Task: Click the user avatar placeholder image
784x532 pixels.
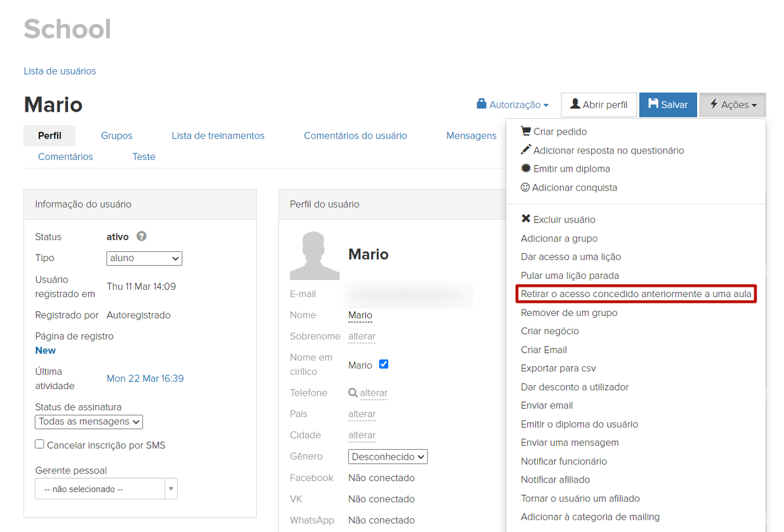Action: [315, 255]
